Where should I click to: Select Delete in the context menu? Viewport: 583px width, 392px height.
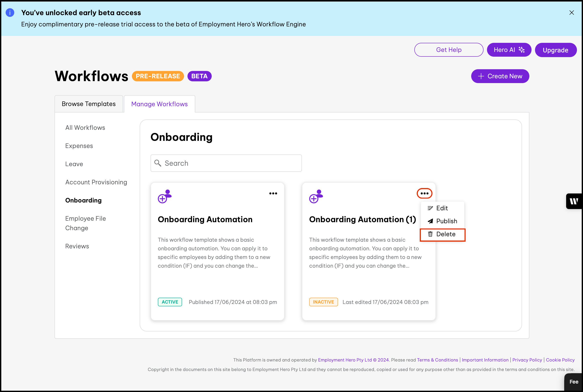click(x=445, y=234)
